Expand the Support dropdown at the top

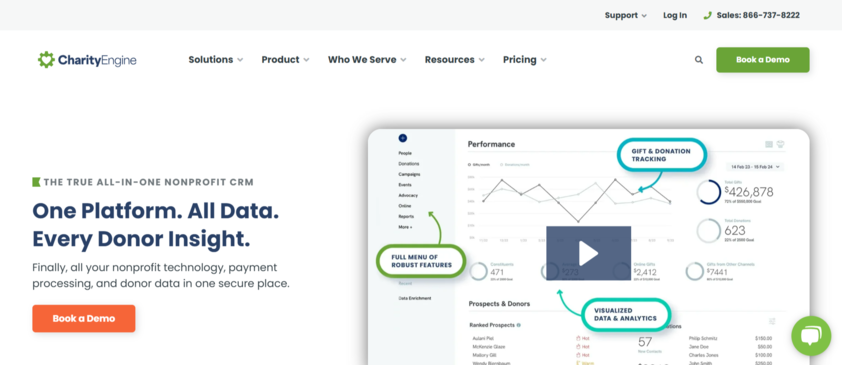[626, 16]
